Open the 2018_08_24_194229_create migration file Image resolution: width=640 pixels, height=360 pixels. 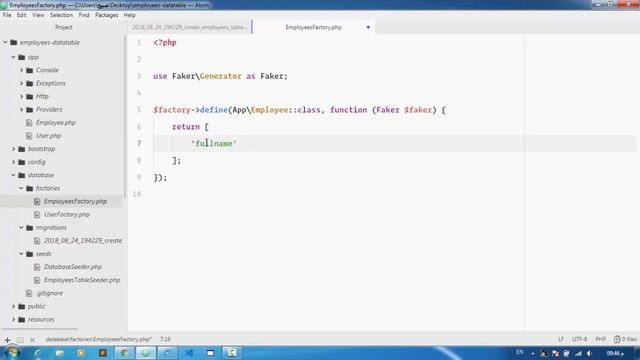pos(83,240)
